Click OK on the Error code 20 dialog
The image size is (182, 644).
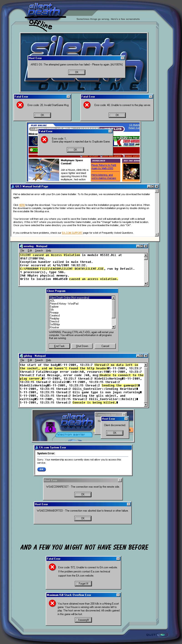coord(43,115)
